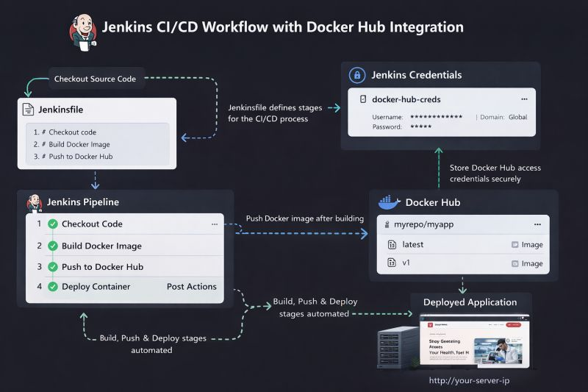The height and width of the screenshot is (392, 588).
Task: Click the 'Store Docker Hub access credentials securely' note
Action: pyautogui.click(x=495, y=174)
